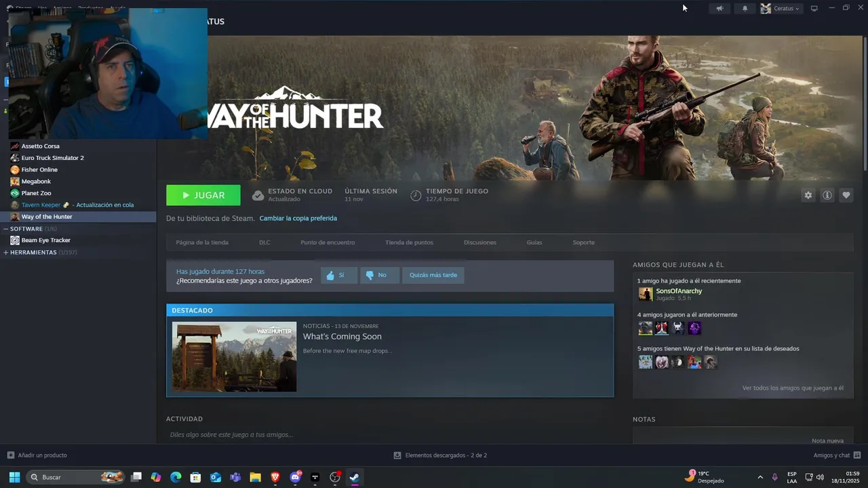Click Añadir un producto
This screenshot has height=488, width=868.
coord(37,455)
